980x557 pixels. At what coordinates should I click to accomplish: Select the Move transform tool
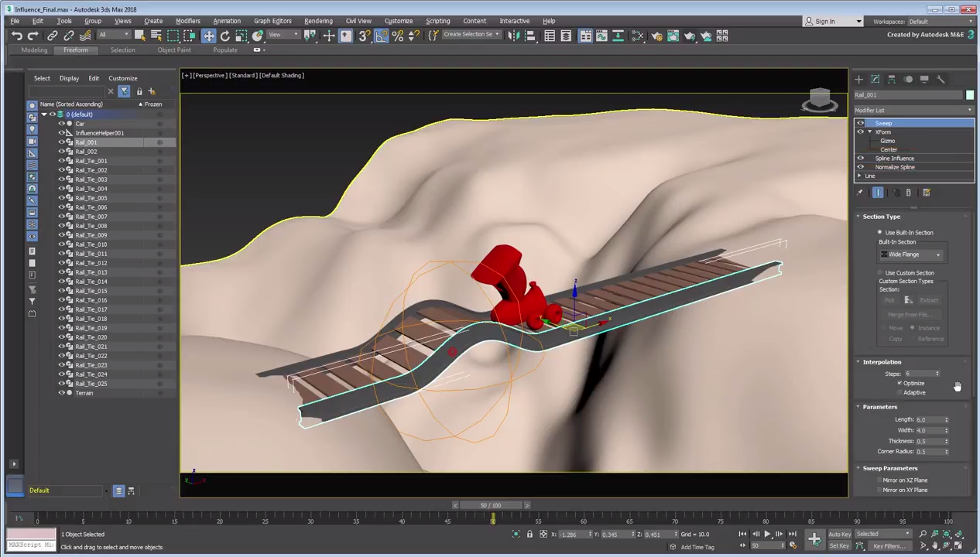click(209, 36)
